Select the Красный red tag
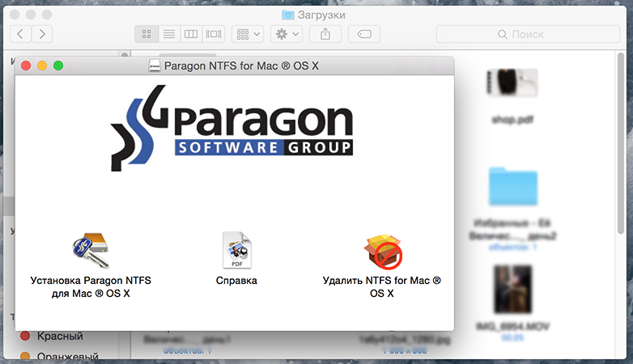 52,336
